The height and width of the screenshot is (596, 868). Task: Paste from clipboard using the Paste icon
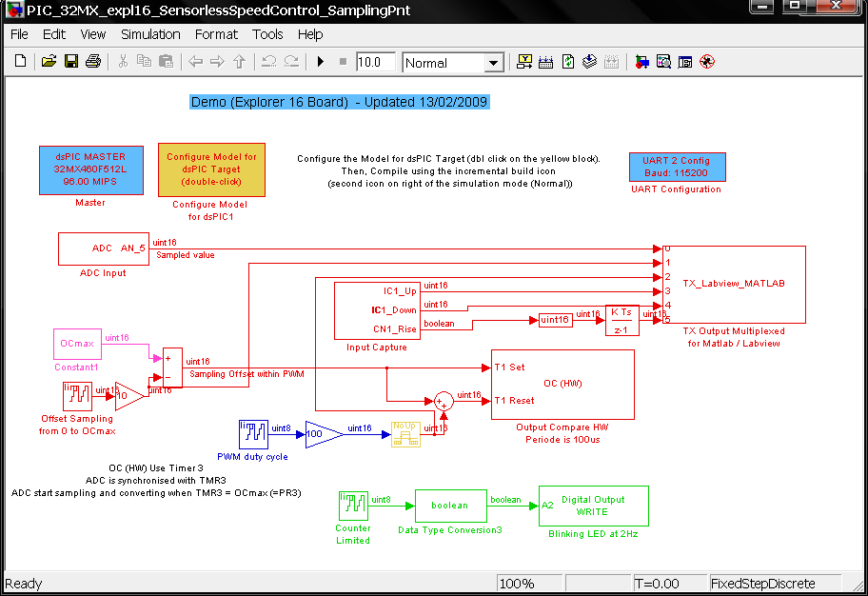(166, 61)
